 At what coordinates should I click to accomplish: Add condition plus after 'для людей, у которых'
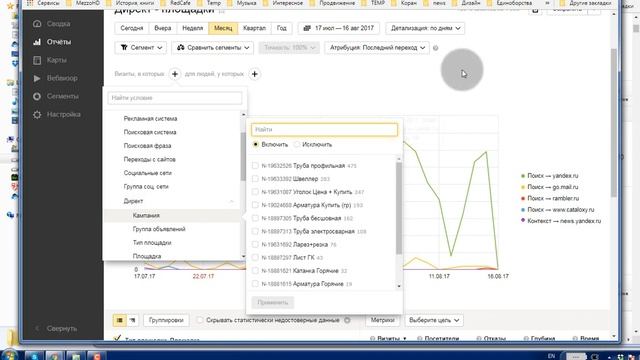coord(255,74)
